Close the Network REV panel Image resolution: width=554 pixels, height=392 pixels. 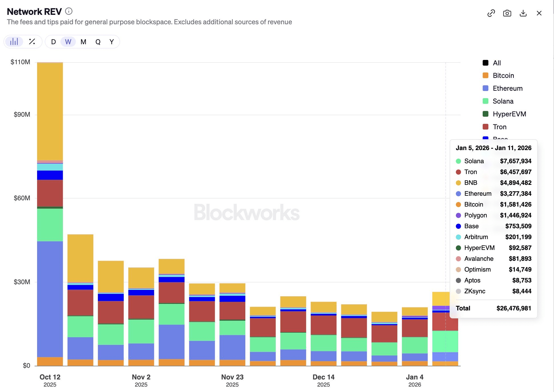(539, 13)
